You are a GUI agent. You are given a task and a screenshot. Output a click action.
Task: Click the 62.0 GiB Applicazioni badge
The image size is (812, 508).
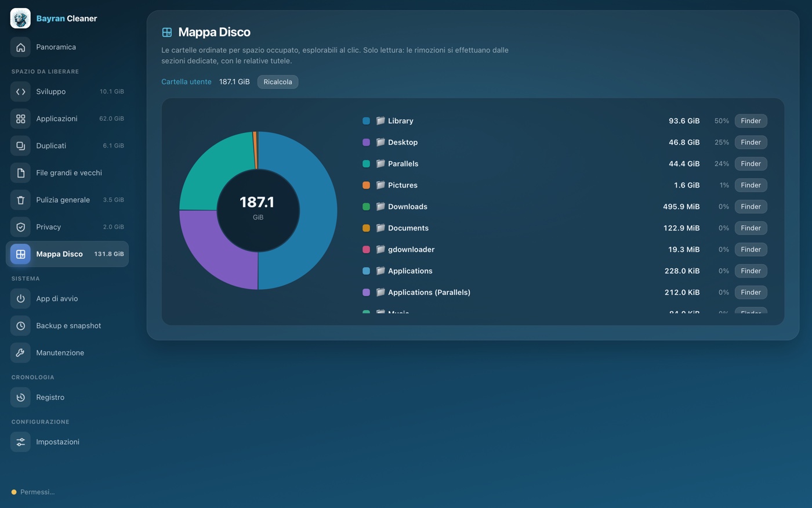(x=111, y=118)
